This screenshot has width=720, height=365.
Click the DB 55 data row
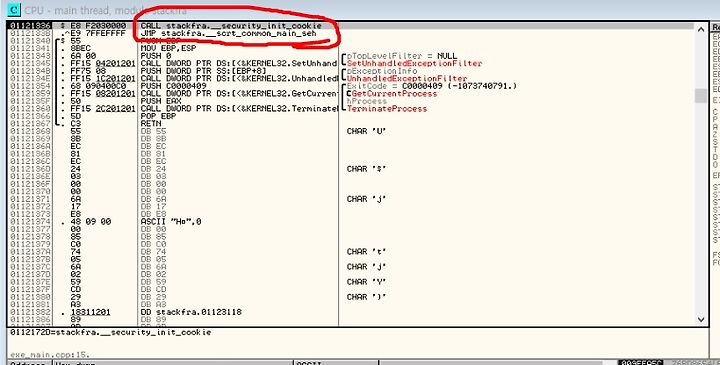coord(153,131)
